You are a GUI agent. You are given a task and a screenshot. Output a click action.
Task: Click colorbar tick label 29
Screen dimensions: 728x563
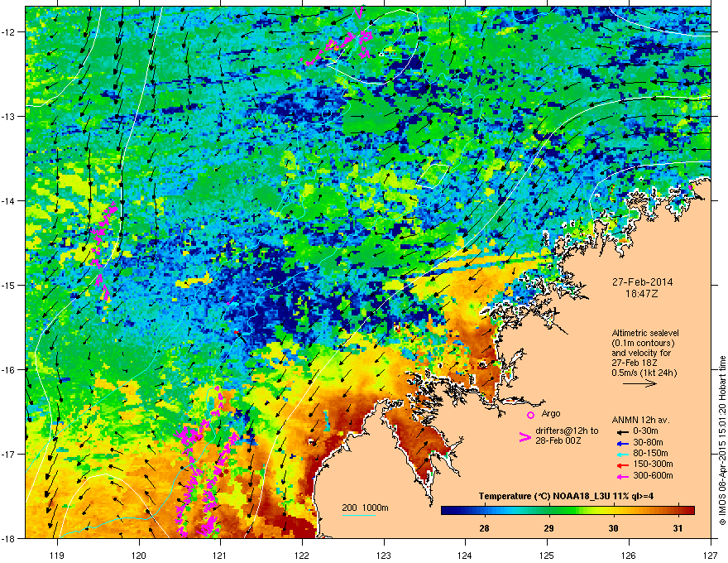coord(548,528)
